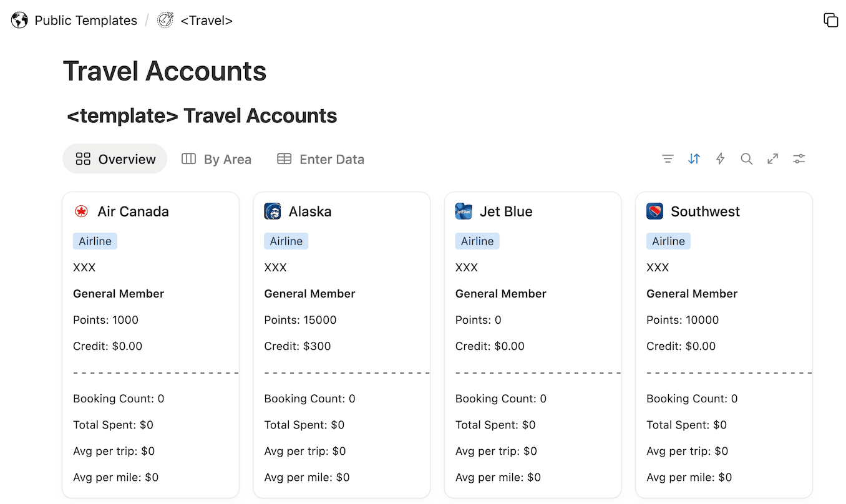Click XXX account number on Jet Blue card
846x504 pixels.
(x=467, y=268)
